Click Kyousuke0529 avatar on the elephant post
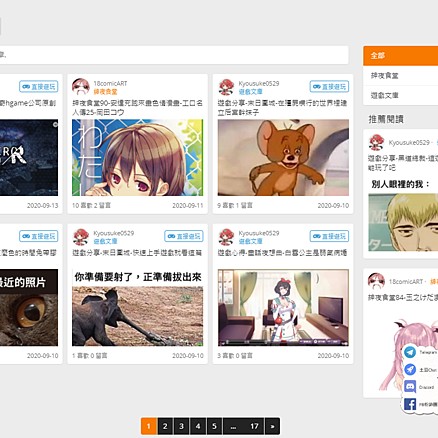Image resolution: width=438 pixels, height=438 pixels. click(81, 237)
